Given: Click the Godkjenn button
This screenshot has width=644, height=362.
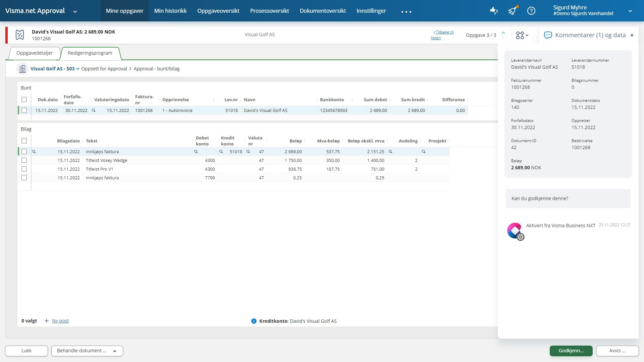Looking at the screenshot, I should 571,351.
